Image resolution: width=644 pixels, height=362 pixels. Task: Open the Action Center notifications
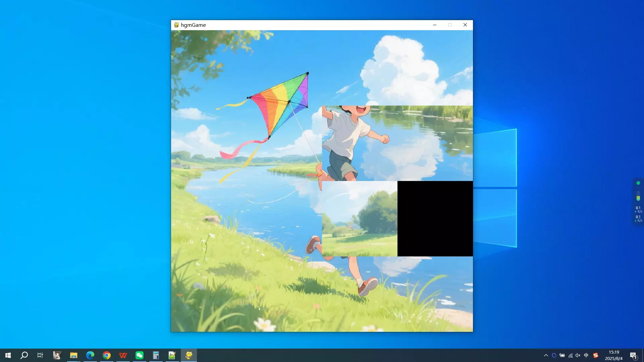[x=634, y=355]
